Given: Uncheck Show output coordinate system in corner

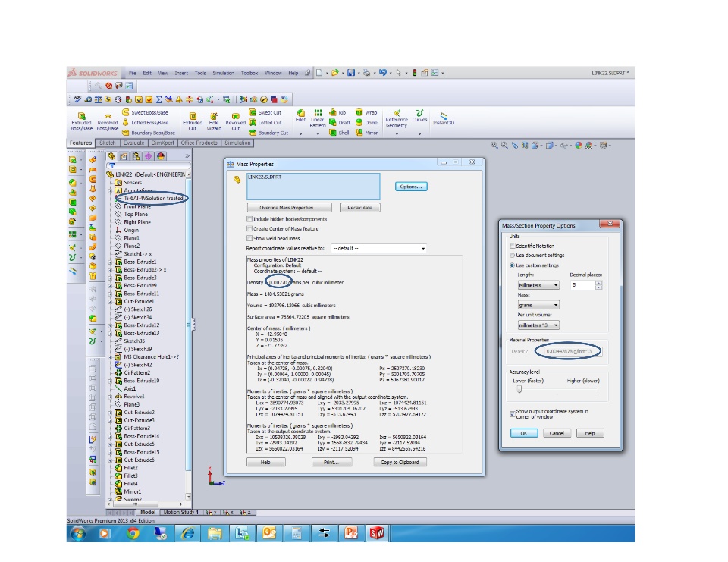Looking at the screenshot, I should click(513, 414).
